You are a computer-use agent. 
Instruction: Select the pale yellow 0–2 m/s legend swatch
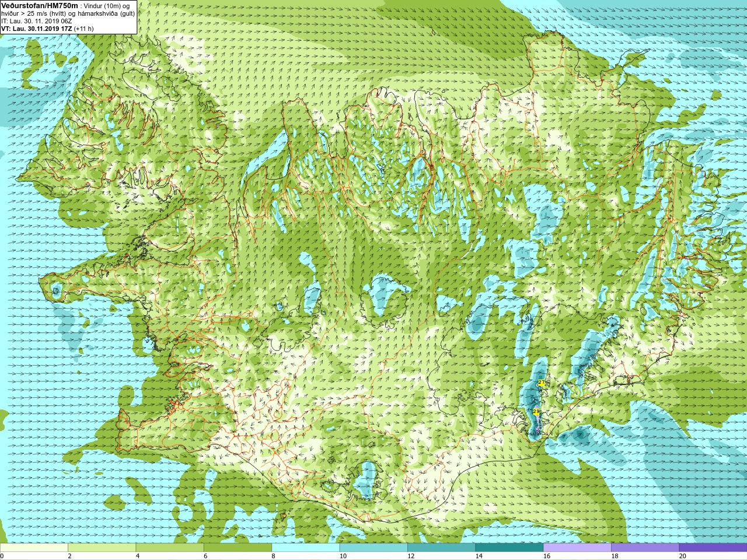(34, 548)
